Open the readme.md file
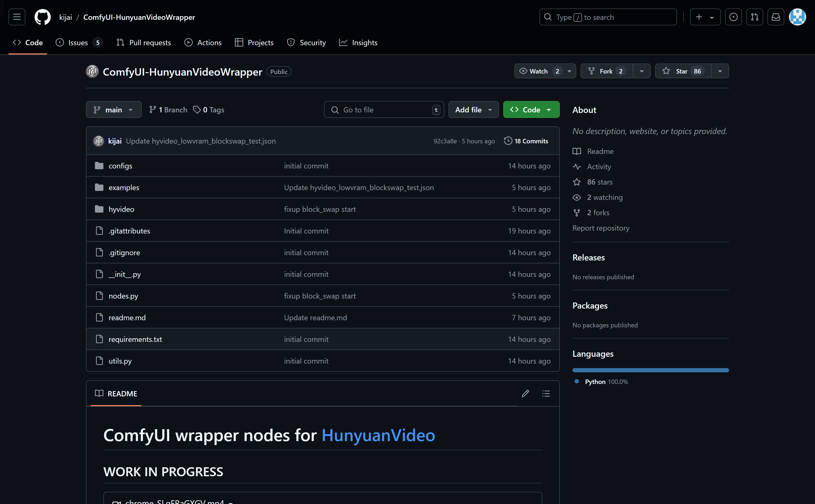The height and width of the screenshot is (504, 815). 127,317
